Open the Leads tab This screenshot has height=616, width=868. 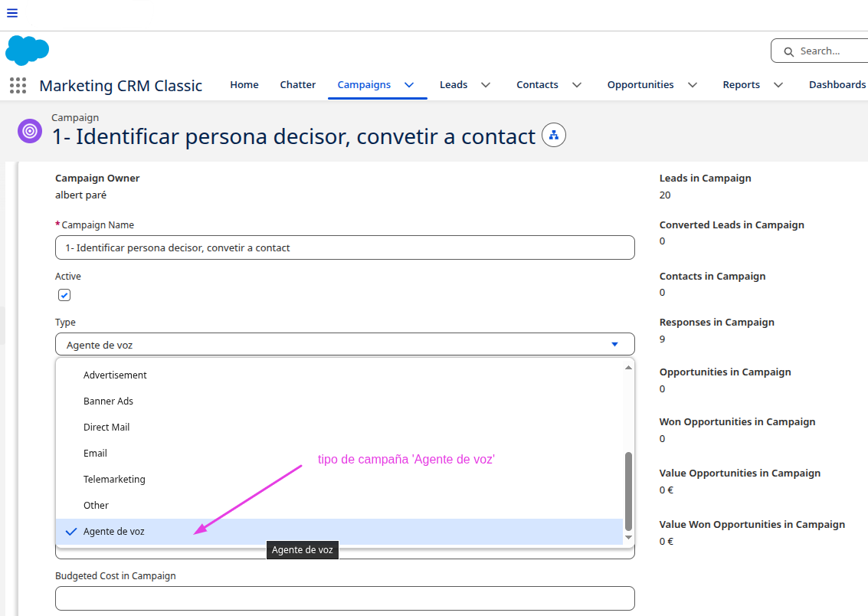pyautogui.click(x=454, y=85)
